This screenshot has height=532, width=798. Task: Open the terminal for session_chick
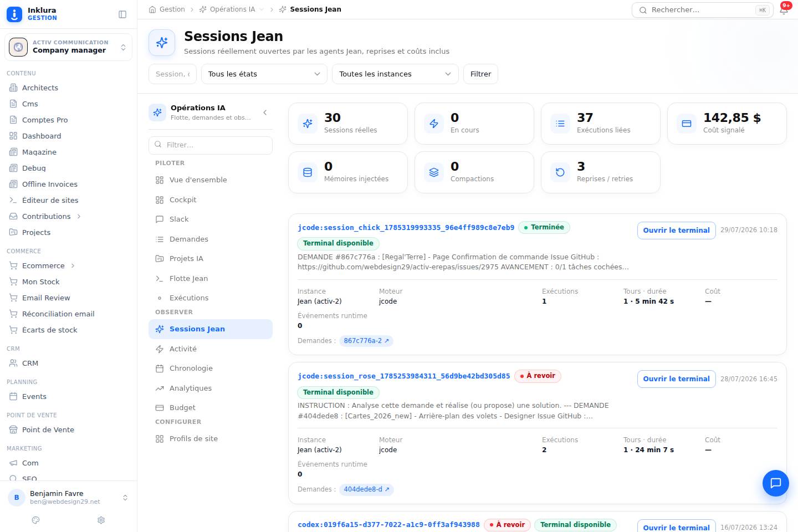pyautogui.click(x=676, y=230)
